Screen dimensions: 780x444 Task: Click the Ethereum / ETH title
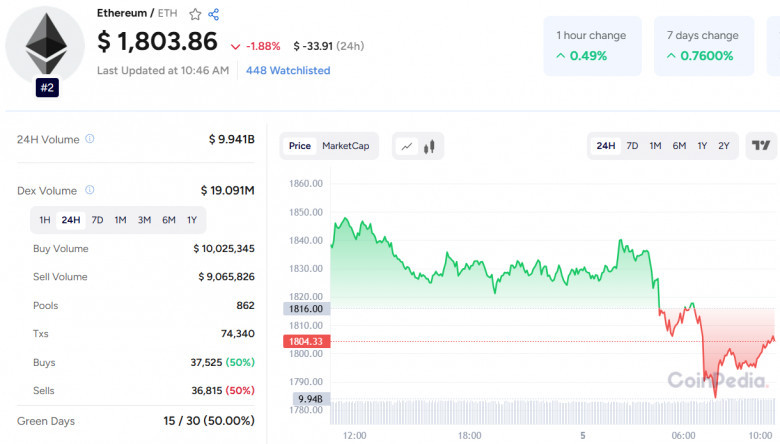(137, 13)
